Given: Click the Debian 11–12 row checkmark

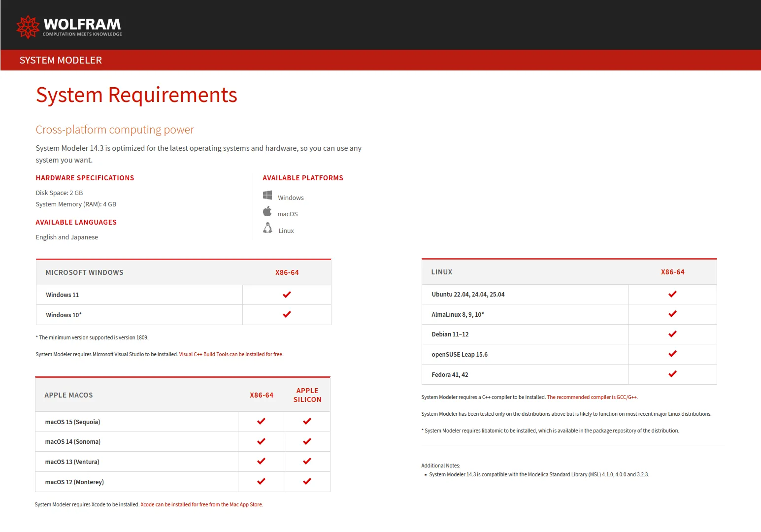Looking at the screenshot, I should point(672,334).
